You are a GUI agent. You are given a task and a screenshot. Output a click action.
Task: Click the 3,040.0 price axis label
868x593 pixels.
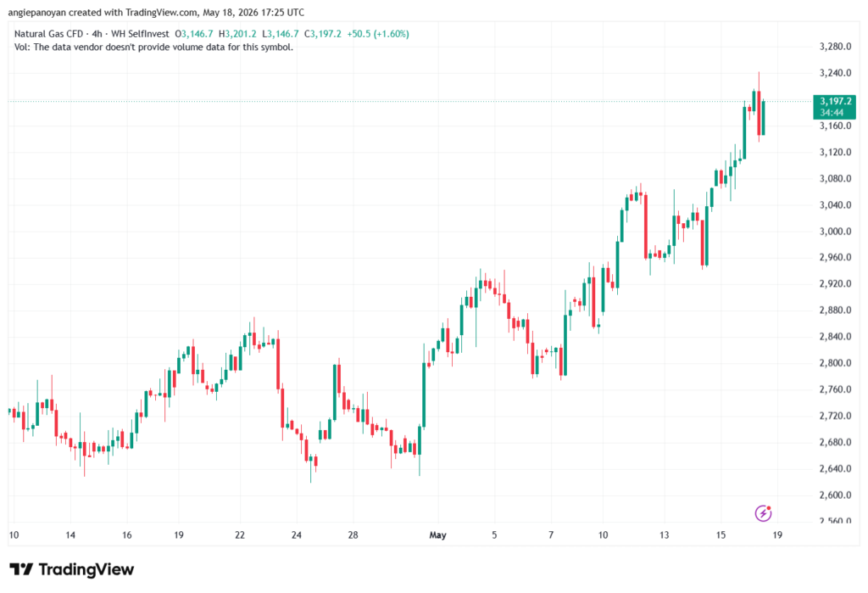coord(835,205)
